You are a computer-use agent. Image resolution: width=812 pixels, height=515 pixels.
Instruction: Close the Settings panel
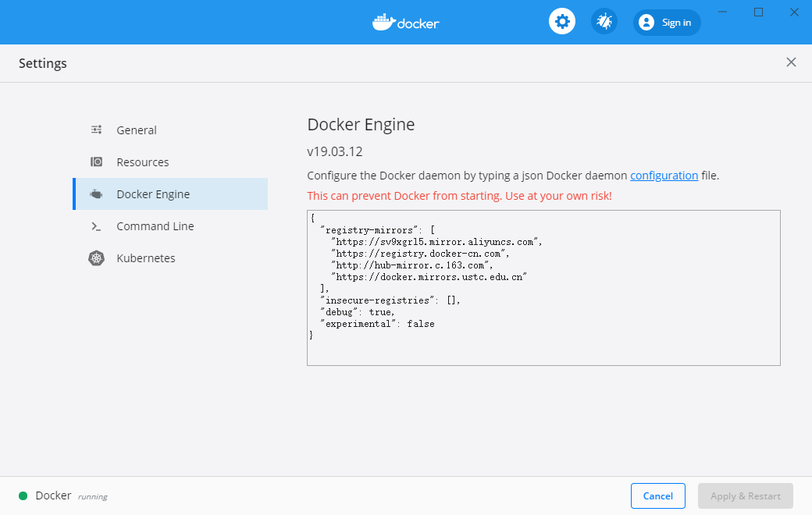point(791,62)
